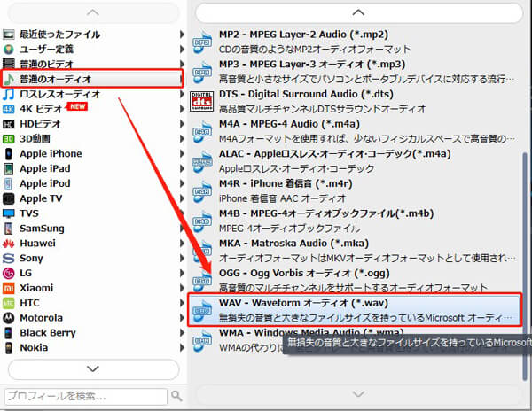Click the left category list scroll-down button
532x411 pixels.
click(x=93, y=369)
